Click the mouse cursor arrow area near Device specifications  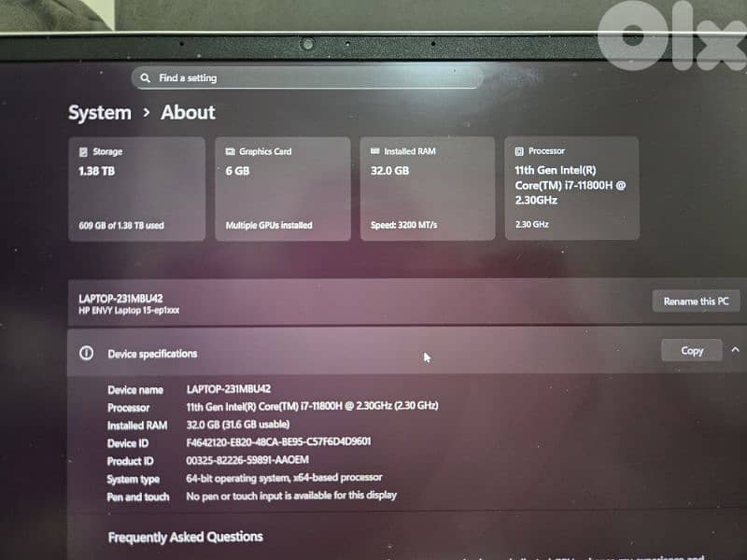click(426, 357)
